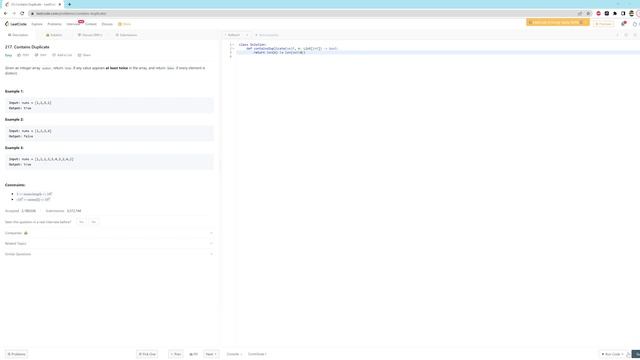Expand the Similar Questions section
The height and width of the screenshot is (360, 640).
[109, 254]
